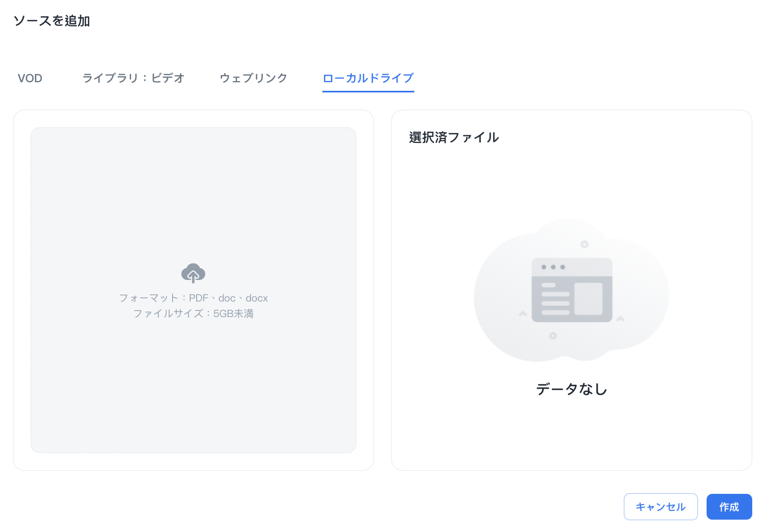Switch to the VOD tab

tap(30, 78)
